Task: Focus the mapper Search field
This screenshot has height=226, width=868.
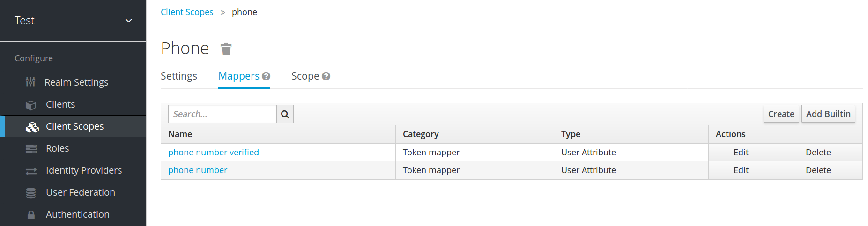Action: (x=222, y=114)
